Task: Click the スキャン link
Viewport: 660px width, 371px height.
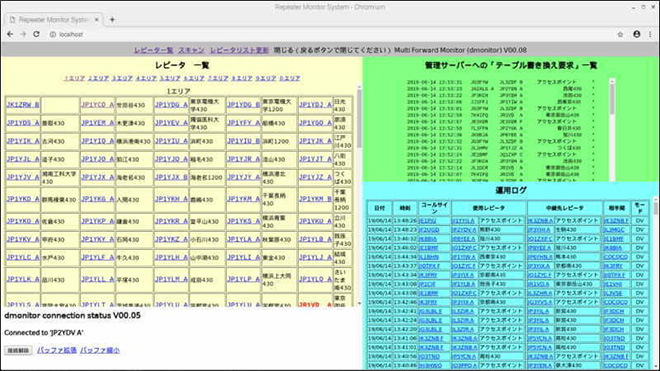Action: [191, 50]
